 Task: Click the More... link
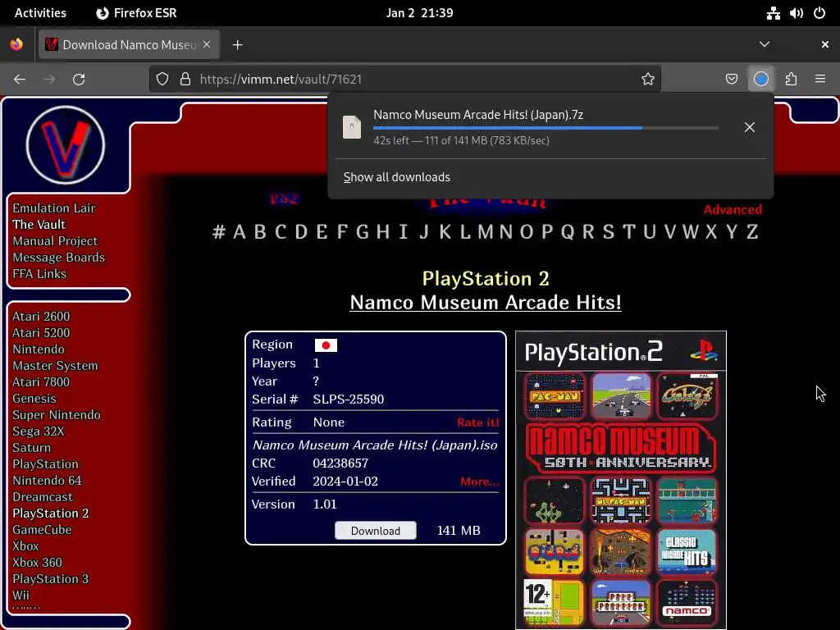(x=479, y=482)
